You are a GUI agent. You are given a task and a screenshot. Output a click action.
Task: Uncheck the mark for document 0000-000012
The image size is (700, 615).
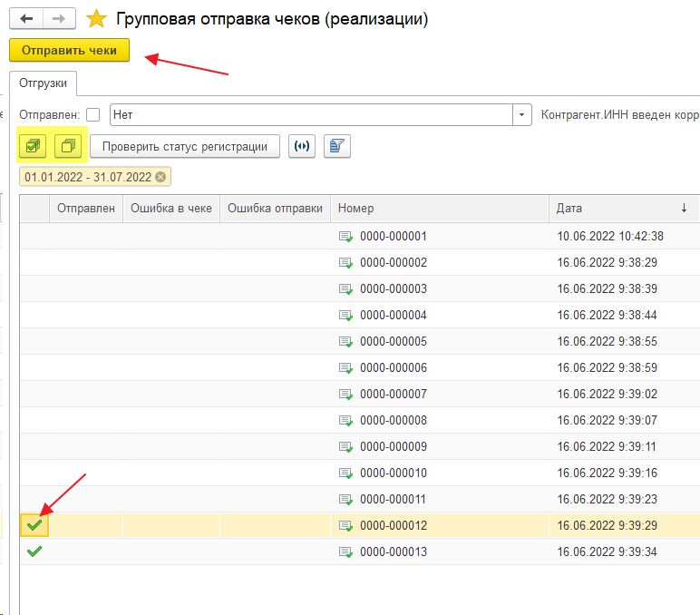(x=34, y=525)
